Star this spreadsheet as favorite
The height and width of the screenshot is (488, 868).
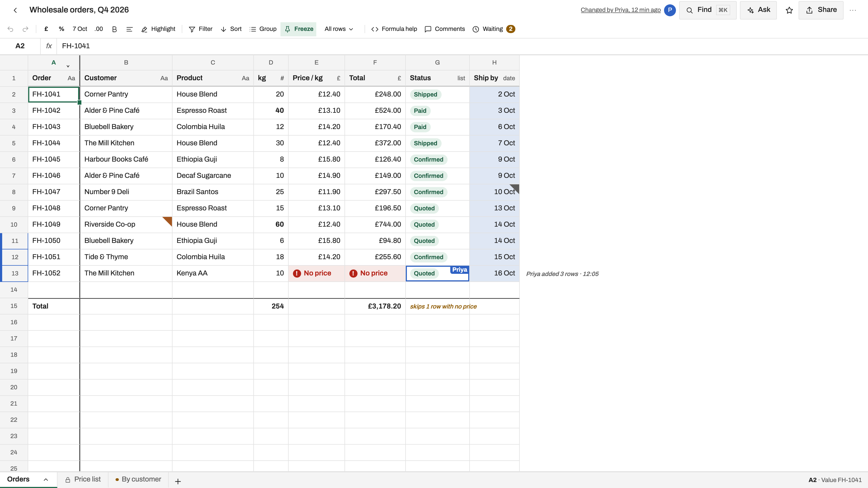[789, 10]
